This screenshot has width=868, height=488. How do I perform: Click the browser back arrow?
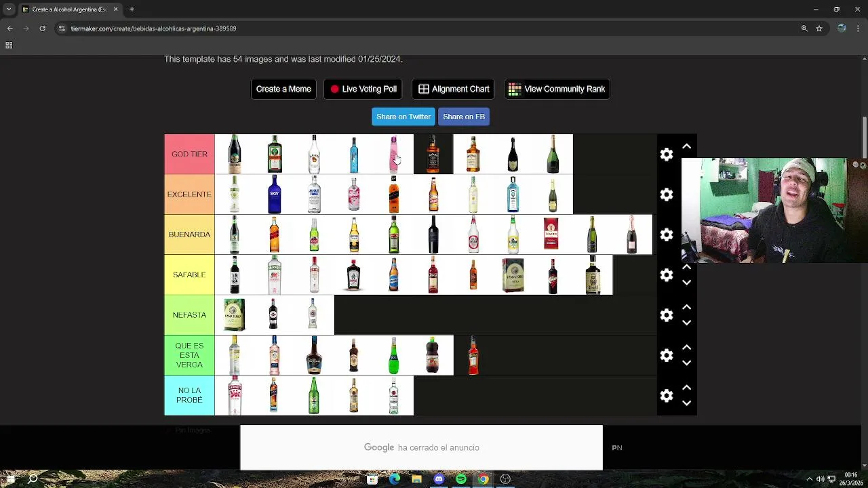pyautogui.click(x=9, y=28)
